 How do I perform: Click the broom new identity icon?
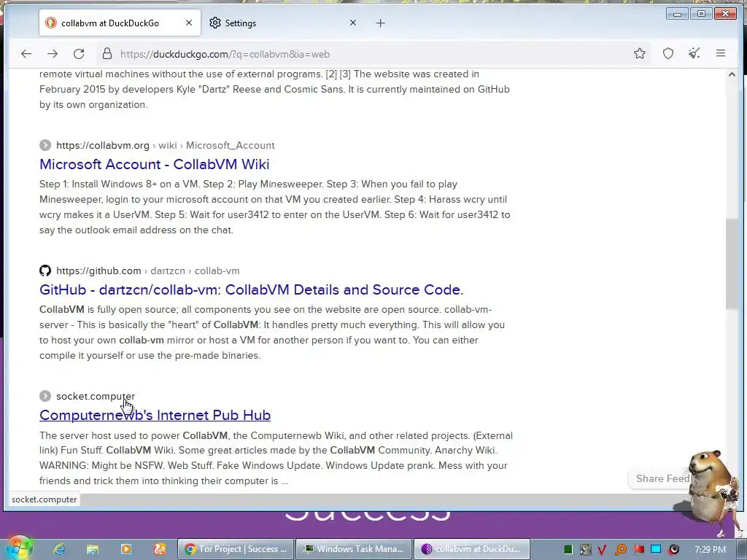click(694, 53)
